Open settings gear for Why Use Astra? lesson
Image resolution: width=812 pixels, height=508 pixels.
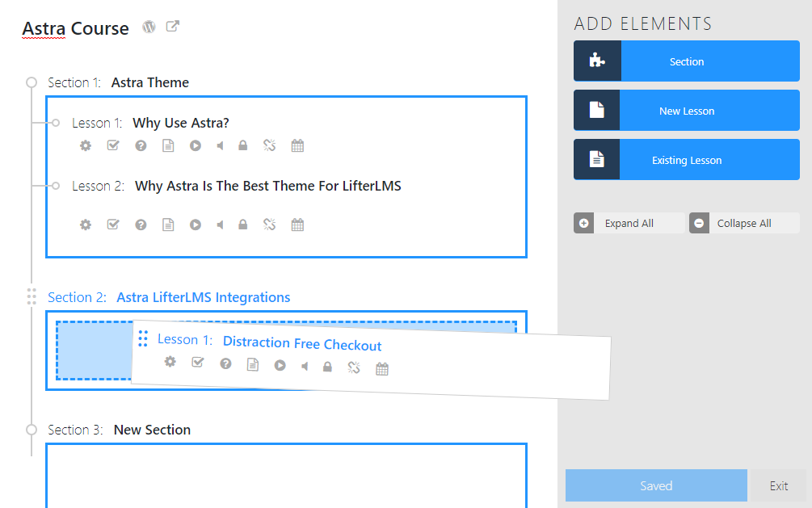click(x=86, y=145)
